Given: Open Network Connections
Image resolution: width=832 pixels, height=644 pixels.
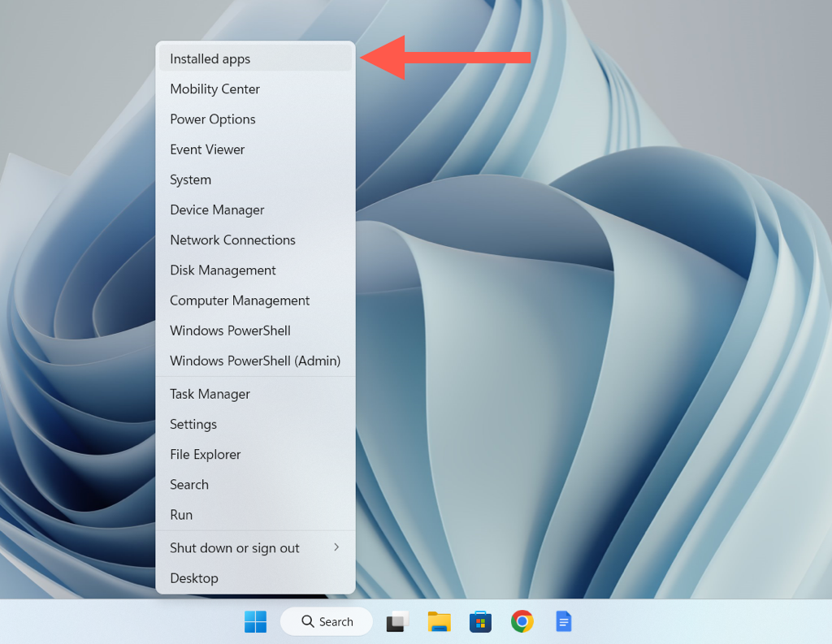Looking at the screenshot, I should [255, 240].
